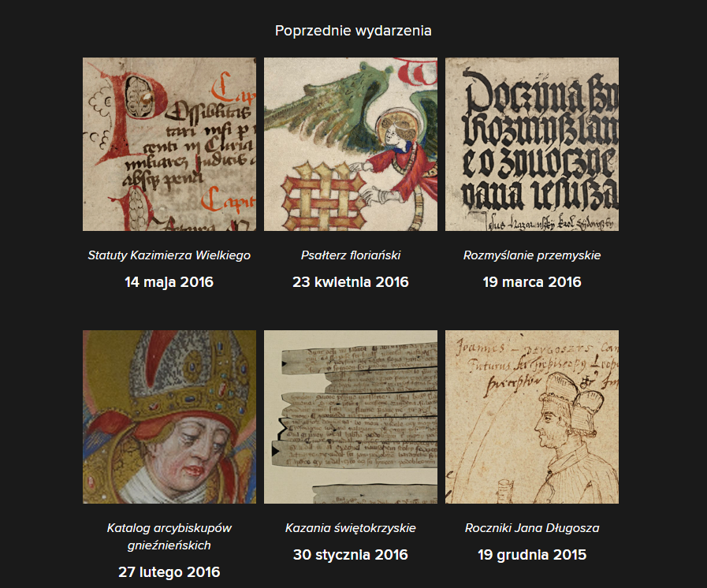707x588 pixels.
Task: Open the 'Roczniki Jana Długosza' title link
Action: point(532,528)
